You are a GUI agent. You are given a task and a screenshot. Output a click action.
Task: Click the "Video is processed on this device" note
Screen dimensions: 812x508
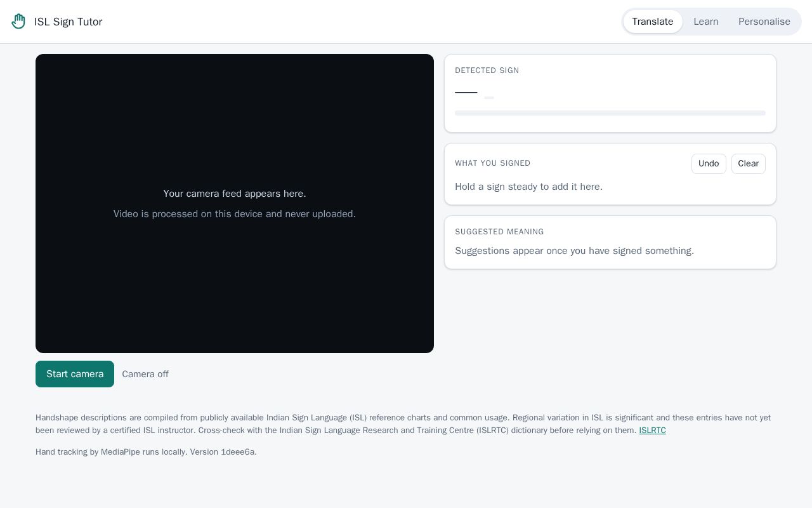coord(235,214)
